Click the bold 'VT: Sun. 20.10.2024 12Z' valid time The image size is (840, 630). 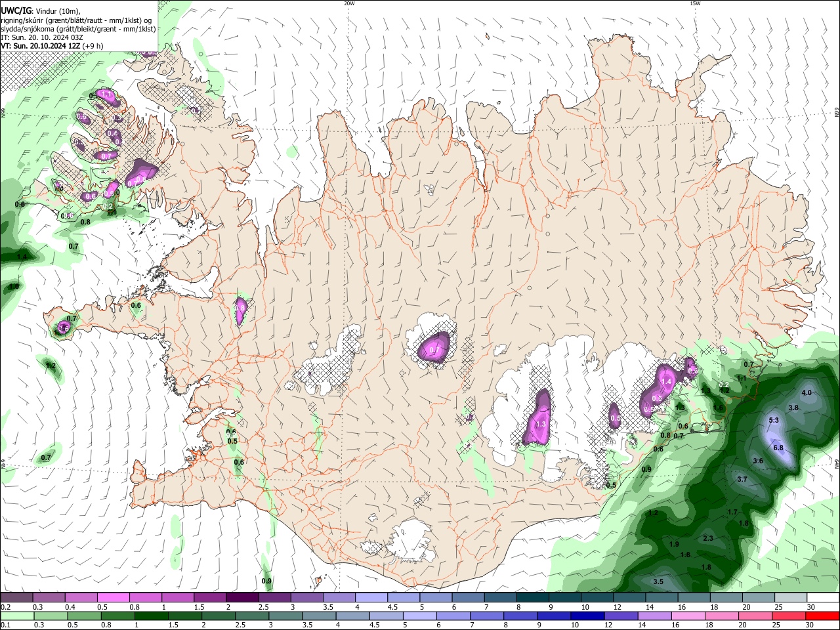point(41,46)
